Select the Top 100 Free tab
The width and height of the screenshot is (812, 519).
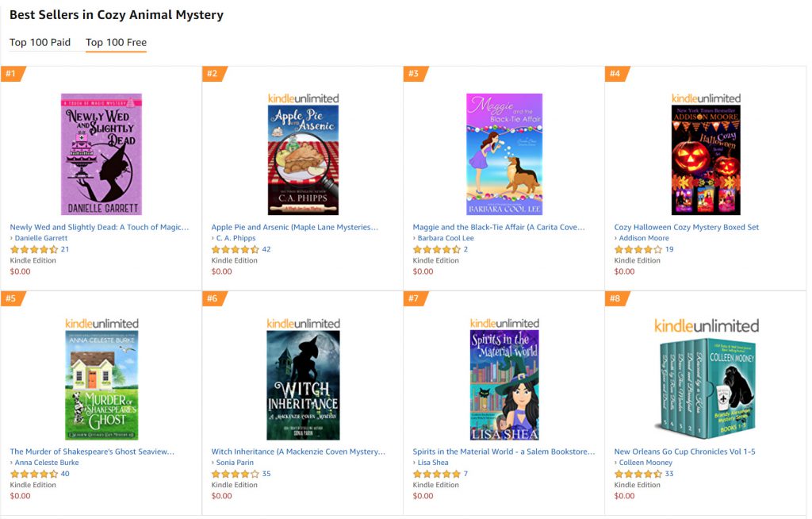tap(116, 43)
